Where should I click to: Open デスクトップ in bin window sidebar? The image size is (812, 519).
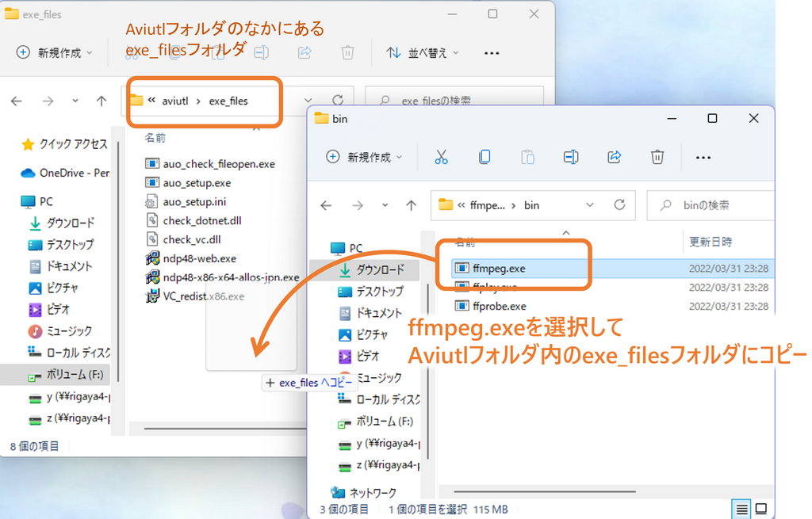[x=371, y=292]
